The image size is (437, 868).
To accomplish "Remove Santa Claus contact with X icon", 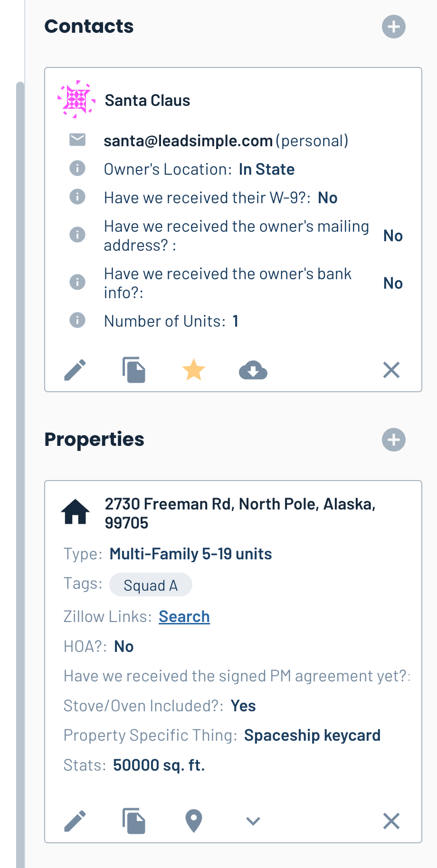I will point(391,370).
